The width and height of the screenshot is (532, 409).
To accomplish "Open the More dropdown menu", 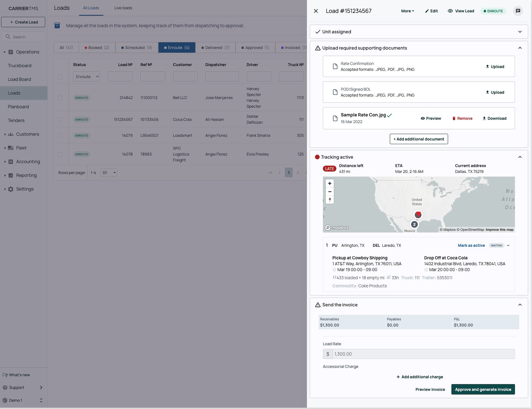I will pos(407,11).
